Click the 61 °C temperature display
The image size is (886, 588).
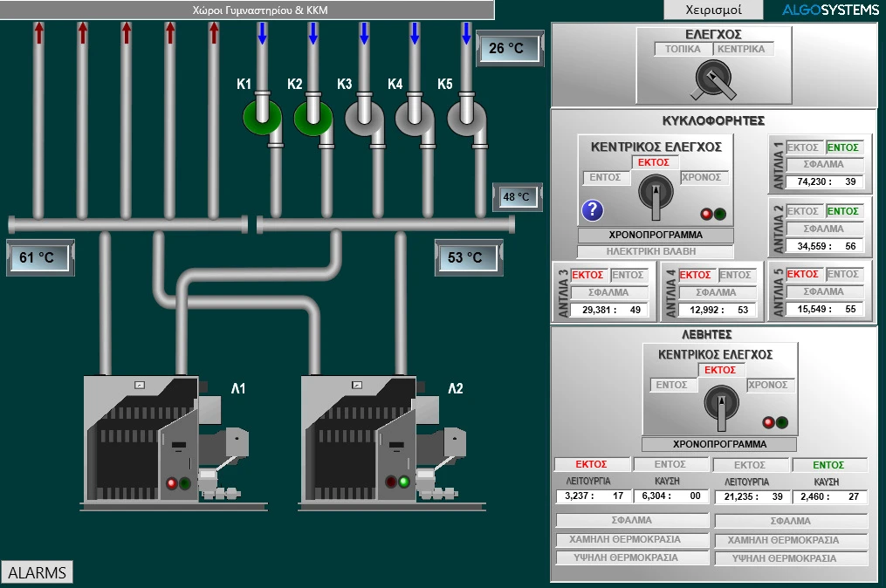(x=40, y=257)
